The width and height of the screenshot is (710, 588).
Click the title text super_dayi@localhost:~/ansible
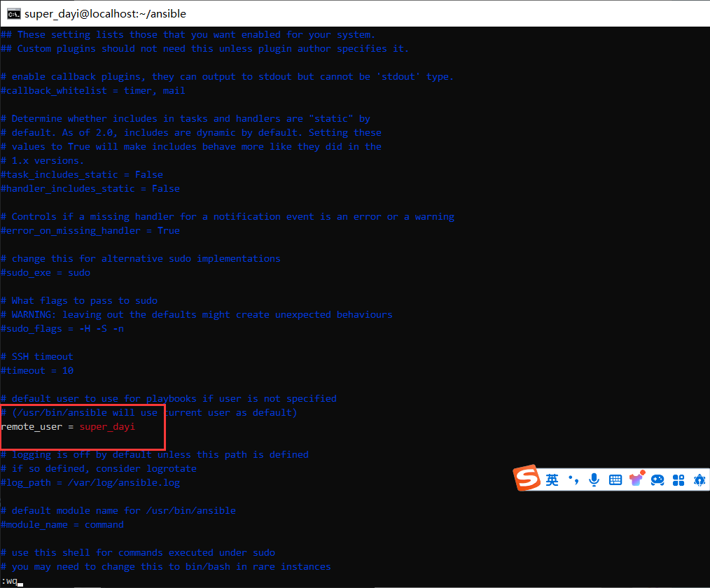point(105,14)
